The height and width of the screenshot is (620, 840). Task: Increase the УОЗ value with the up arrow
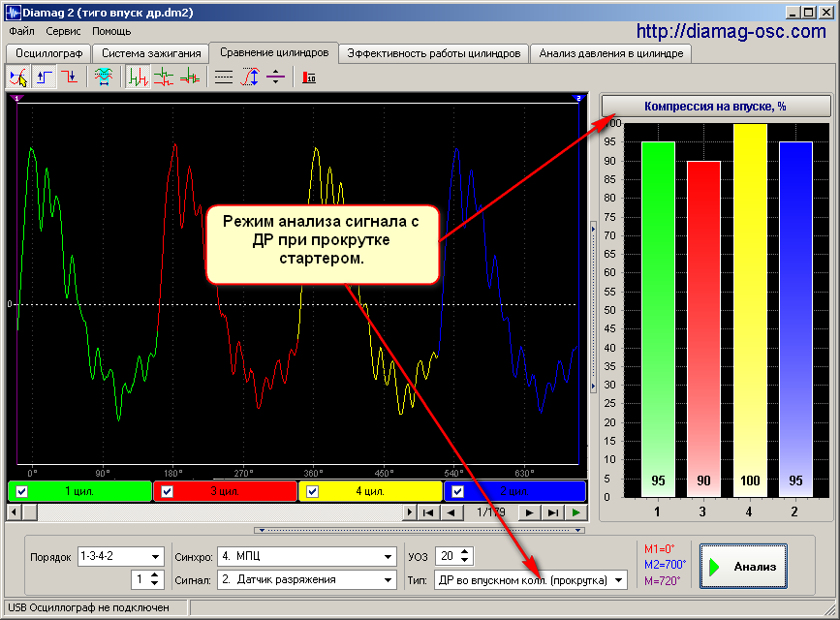[x=464, y=552]
